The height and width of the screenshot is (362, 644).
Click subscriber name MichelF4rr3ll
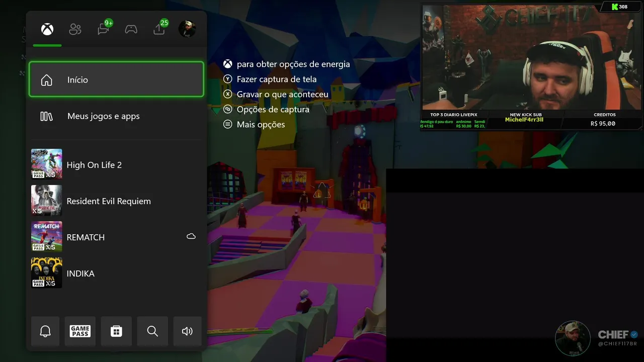pos(524,120)
